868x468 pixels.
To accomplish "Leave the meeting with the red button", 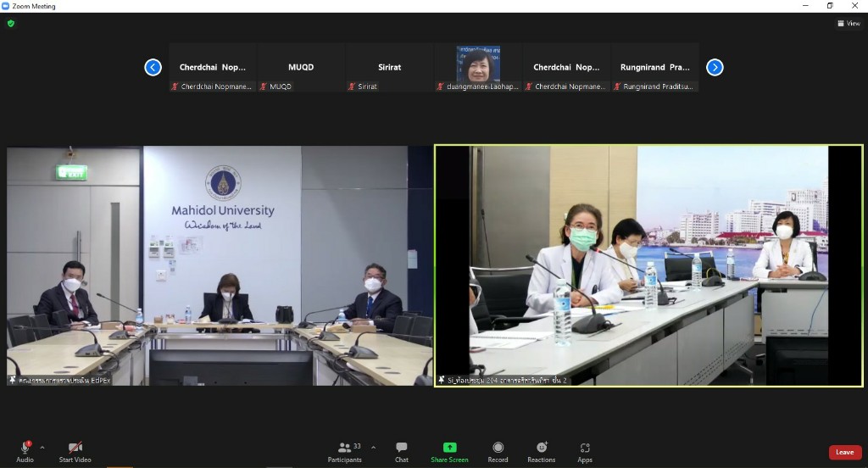I will pos(844,452).
